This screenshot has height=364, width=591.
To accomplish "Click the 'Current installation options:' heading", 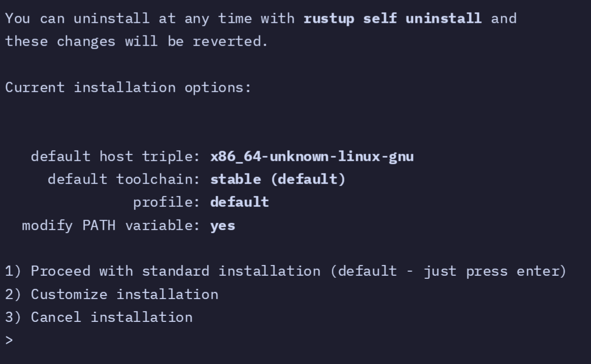I will tap(128, 87).
